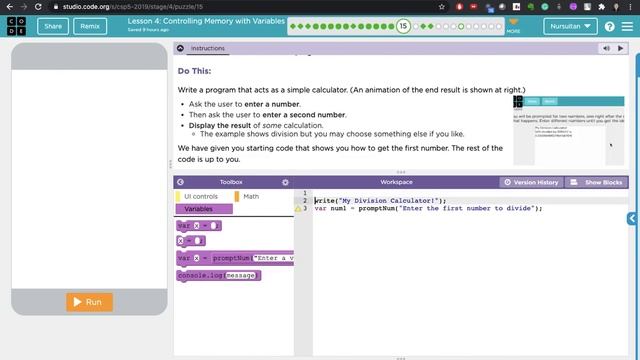Image resolution: width=640 pixels, height=360 pixels.
Task: Click the Share button
Action: (53, 26)
